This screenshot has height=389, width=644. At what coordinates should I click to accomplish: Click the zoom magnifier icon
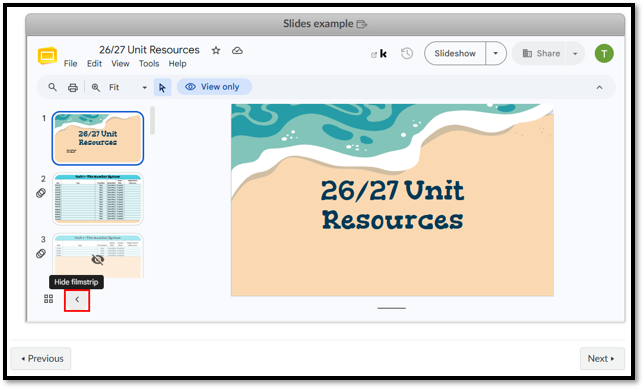96,87
